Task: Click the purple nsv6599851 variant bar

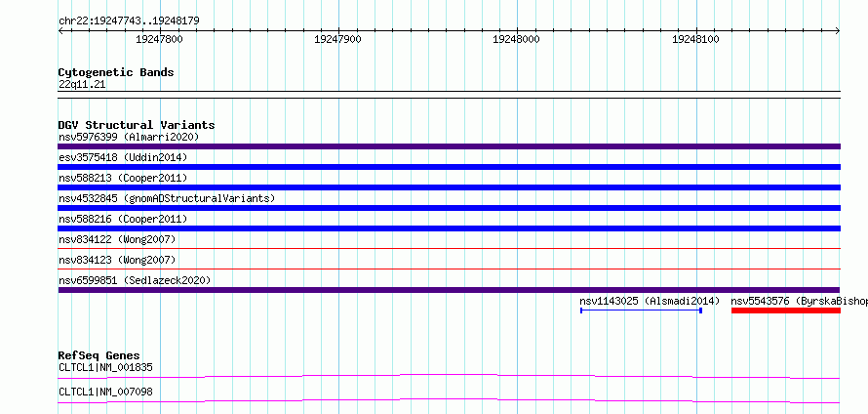Action: click(449, 290)
